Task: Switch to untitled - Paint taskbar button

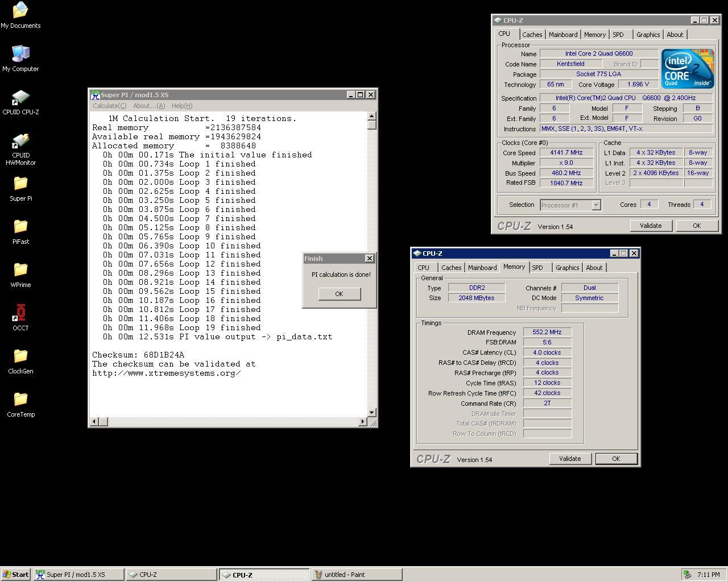Action: coord(357,575)
